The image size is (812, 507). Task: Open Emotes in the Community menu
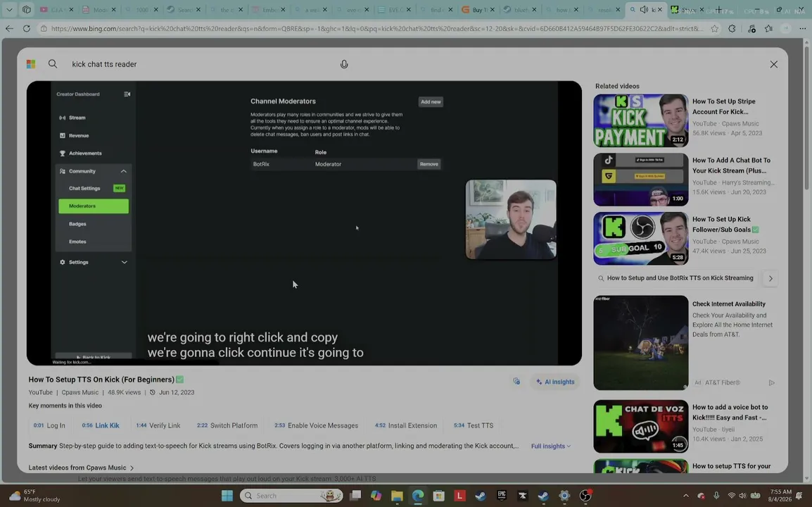[77, 242]
